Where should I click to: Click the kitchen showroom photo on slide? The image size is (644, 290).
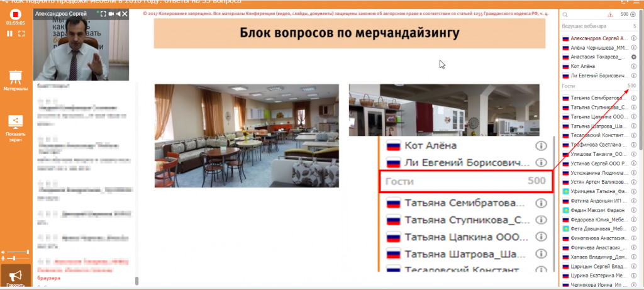[444, 109]
